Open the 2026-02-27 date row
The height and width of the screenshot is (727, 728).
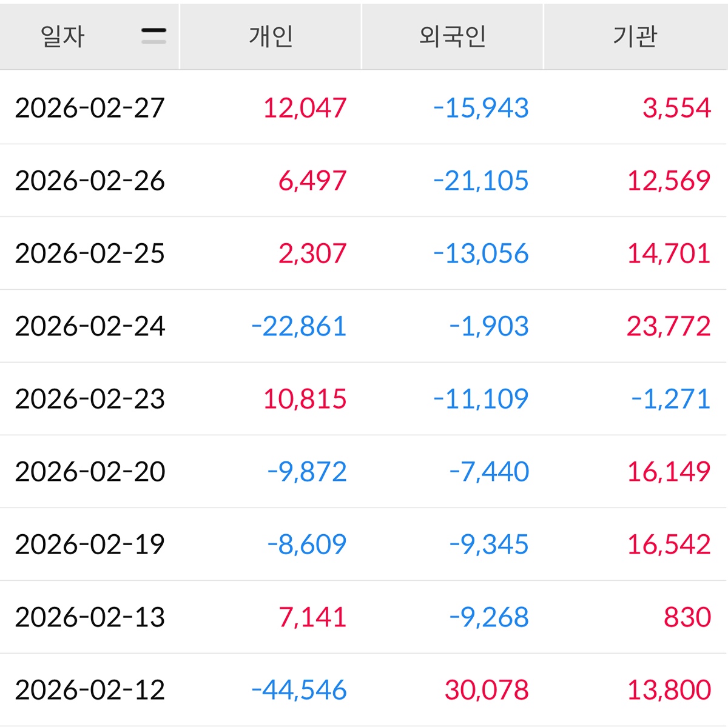pyautogui.click(x=364, y=108)
